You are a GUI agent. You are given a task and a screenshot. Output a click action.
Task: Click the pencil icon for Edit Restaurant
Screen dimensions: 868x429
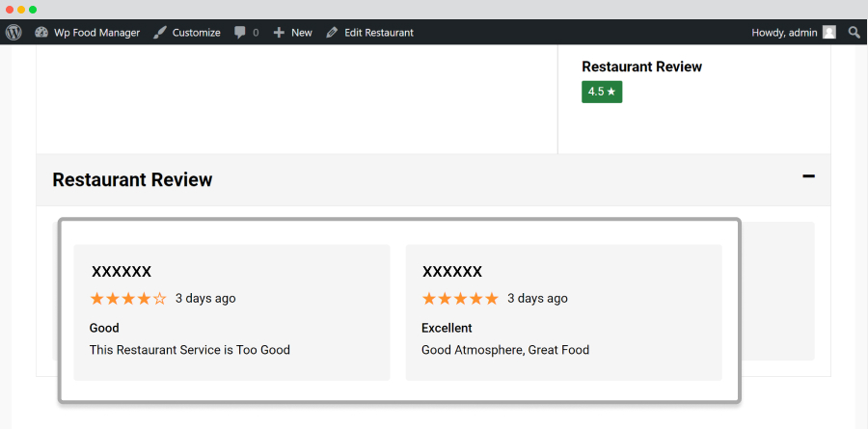(x=332, y=33)
